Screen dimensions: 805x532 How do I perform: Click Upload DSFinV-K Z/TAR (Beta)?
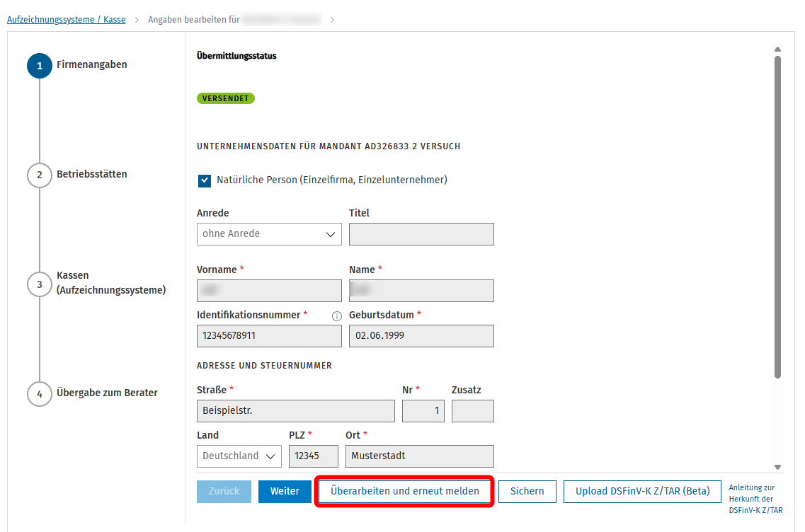click(x=642, y=492)
